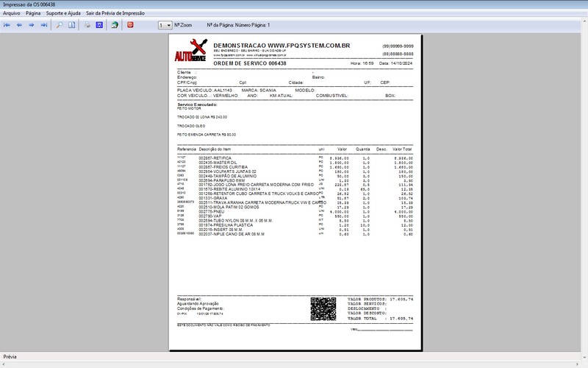Open the Página menu
The width and height of the screenshot is (588, 368).
[33, 13]
